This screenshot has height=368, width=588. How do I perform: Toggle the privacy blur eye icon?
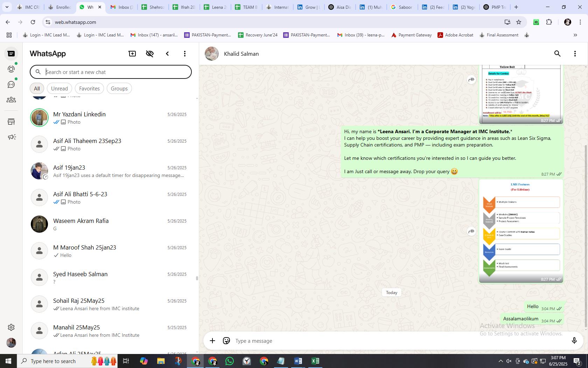tap(150, 54)
